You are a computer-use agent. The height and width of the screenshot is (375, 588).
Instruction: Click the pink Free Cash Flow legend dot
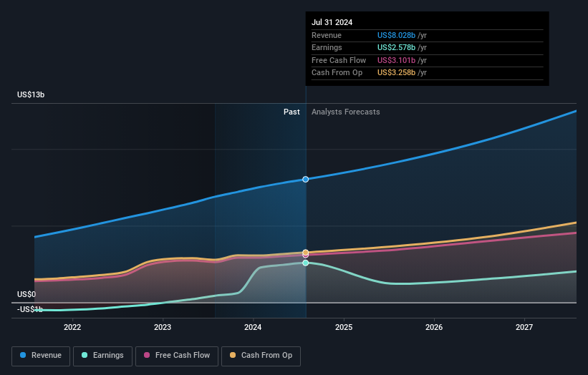147,355
